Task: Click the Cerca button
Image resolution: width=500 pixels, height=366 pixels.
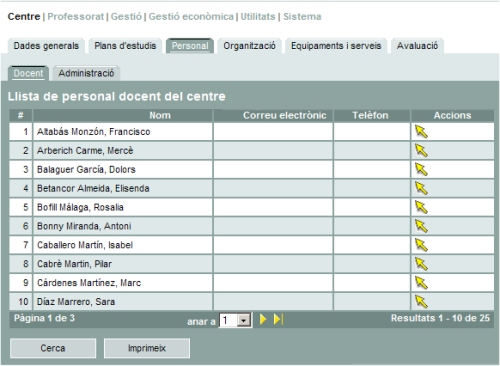Action: click(53, 348)
